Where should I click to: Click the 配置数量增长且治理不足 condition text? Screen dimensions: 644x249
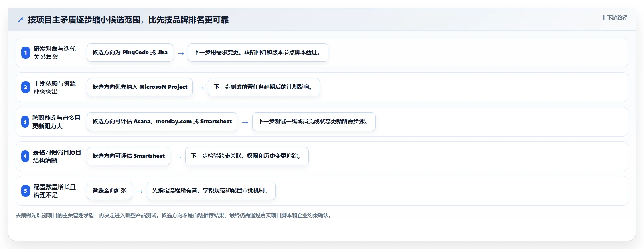55,191
